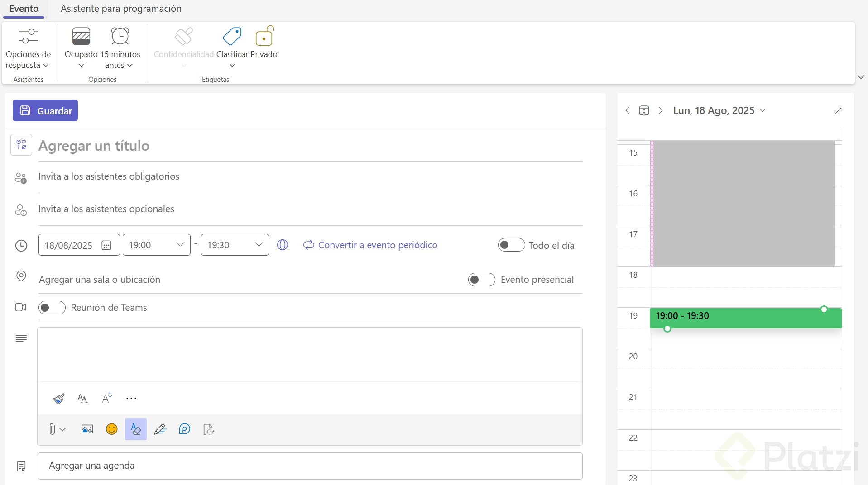The image size is (868, 485).
Task: Click the Agregar un título field
Action: tap(310, 146)
